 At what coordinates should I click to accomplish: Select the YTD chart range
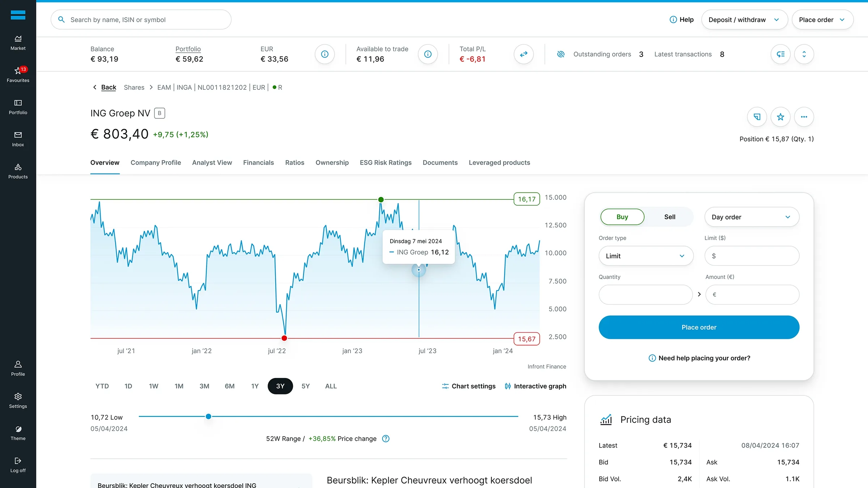tap(102, 386)
